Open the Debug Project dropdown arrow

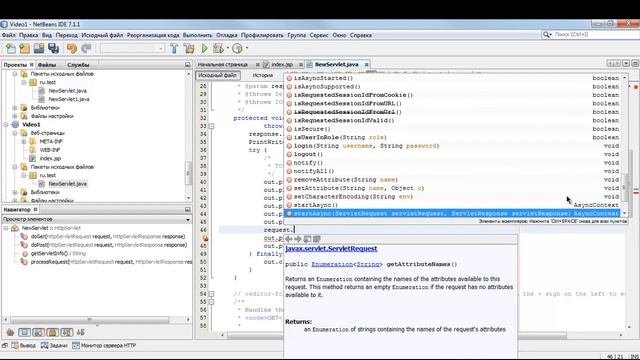point(228,49)
